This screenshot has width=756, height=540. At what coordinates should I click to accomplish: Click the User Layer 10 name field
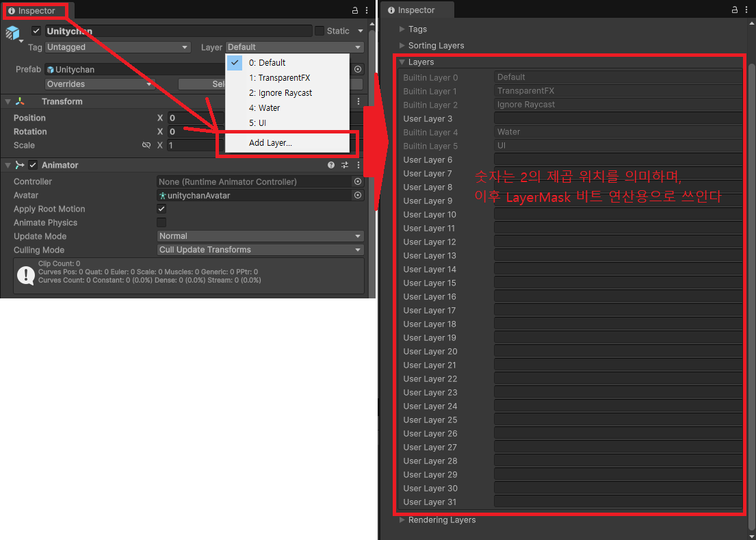click(618, 214)
